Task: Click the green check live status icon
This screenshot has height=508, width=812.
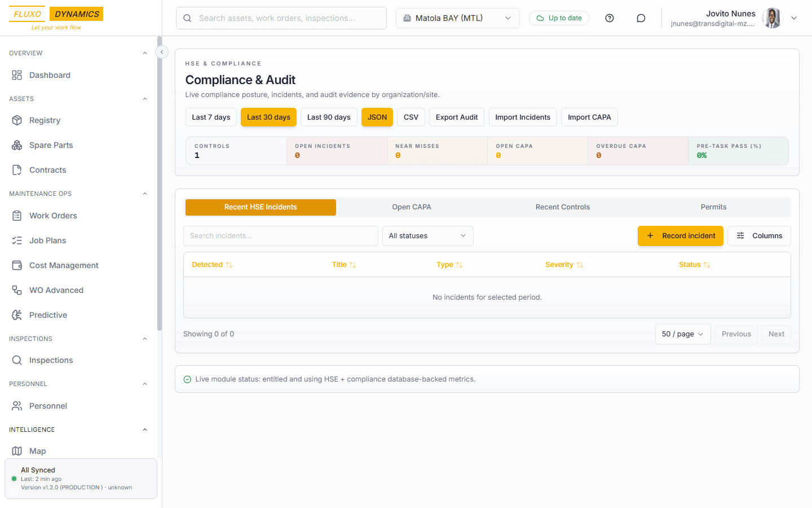Action: click(x=187, y=379)
